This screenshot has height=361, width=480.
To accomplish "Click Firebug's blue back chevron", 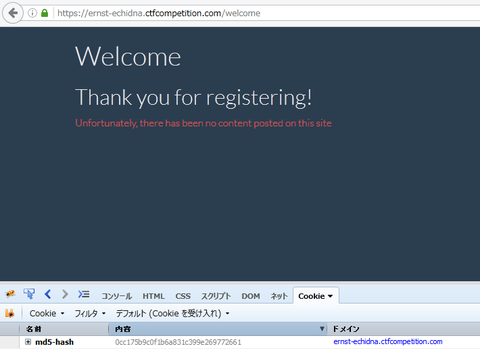I will click(x=48, y=294).
